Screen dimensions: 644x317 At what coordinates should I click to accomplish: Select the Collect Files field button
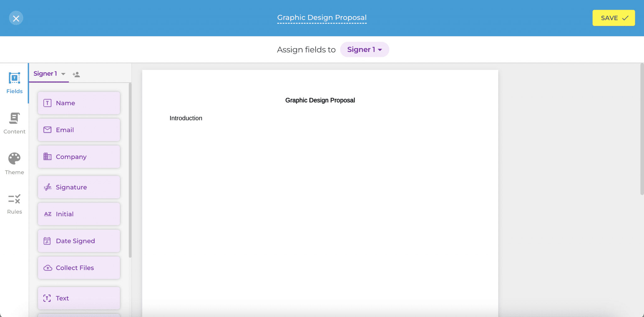(x=79, y=268)
